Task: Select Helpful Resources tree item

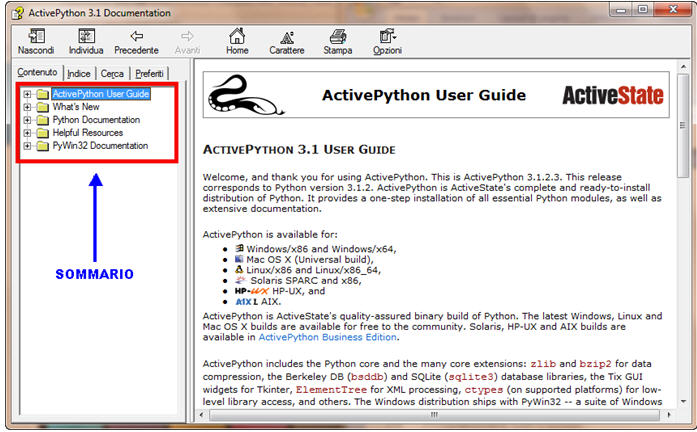Action: [x=88, y=132]
